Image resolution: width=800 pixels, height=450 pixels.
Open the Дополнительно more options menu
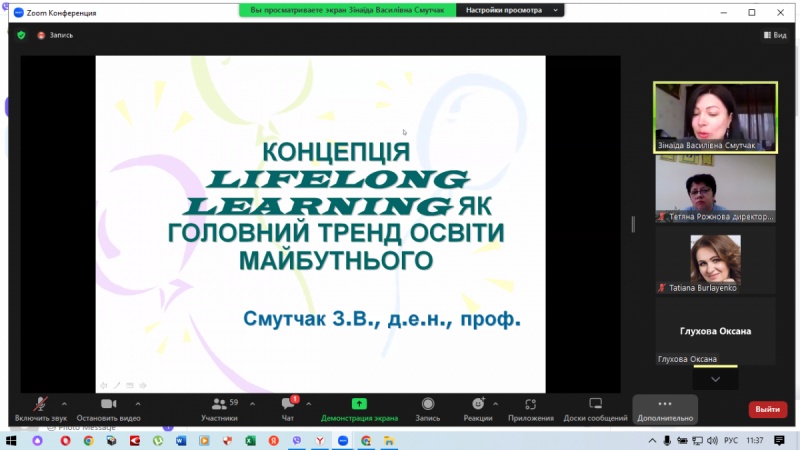click(665, 409)
